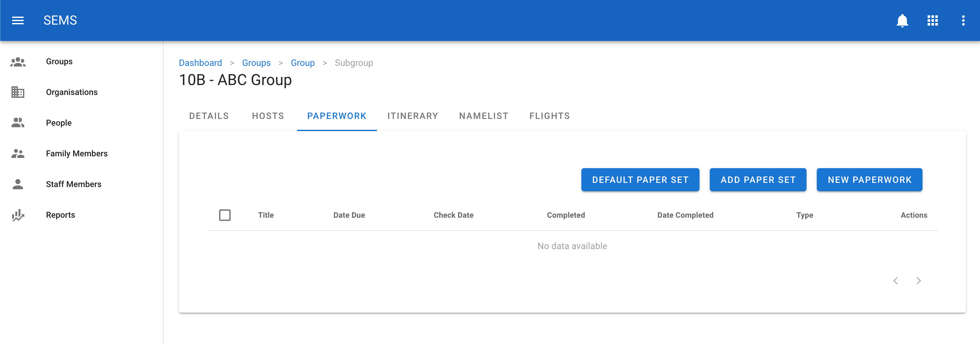The width and height of the screenshot is (980, 344).
Task: Open the hamburger navigation menu
Action: click(x=18, y=20)
